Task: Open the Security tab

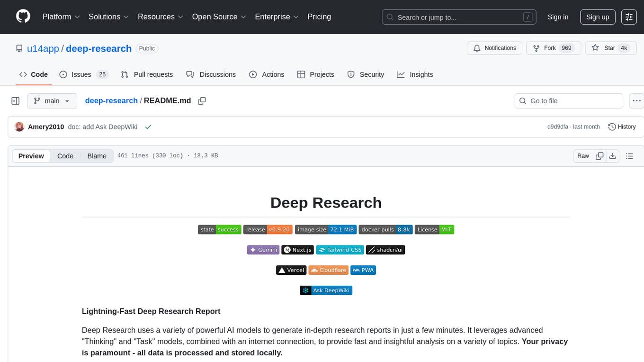Action: (366, 74)
